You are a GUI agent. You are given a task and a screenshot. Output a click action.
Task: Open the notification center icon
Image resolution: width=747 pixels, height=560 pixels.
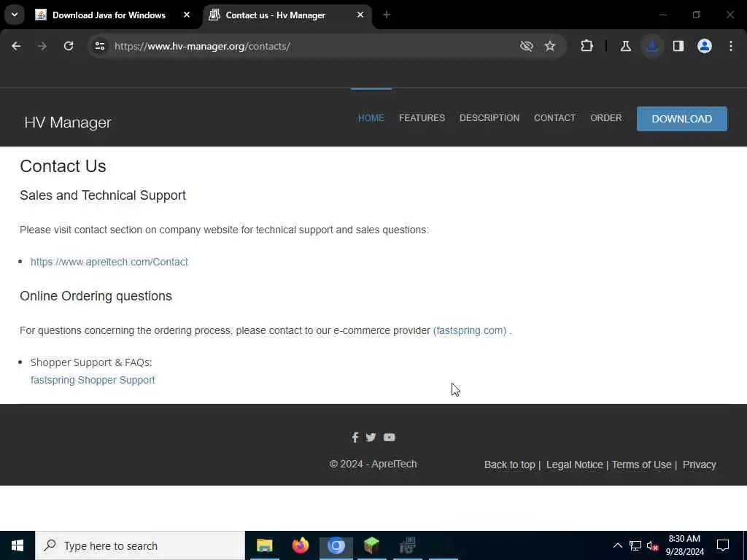pos(723,545)
